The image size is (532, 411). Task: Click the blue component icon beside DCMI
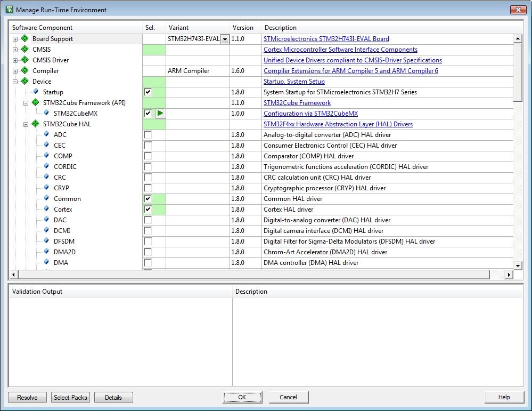(x=46, y=230)
